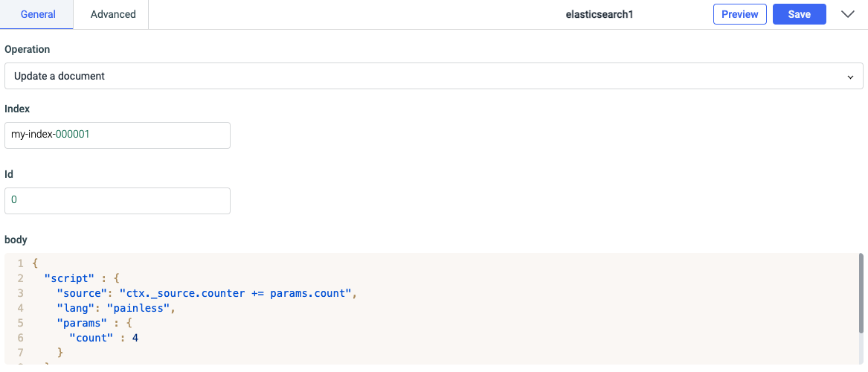This screenshot has width=868, height=372.
Task: Click line number 1 in editor gutter
Action: click(20, 263)
